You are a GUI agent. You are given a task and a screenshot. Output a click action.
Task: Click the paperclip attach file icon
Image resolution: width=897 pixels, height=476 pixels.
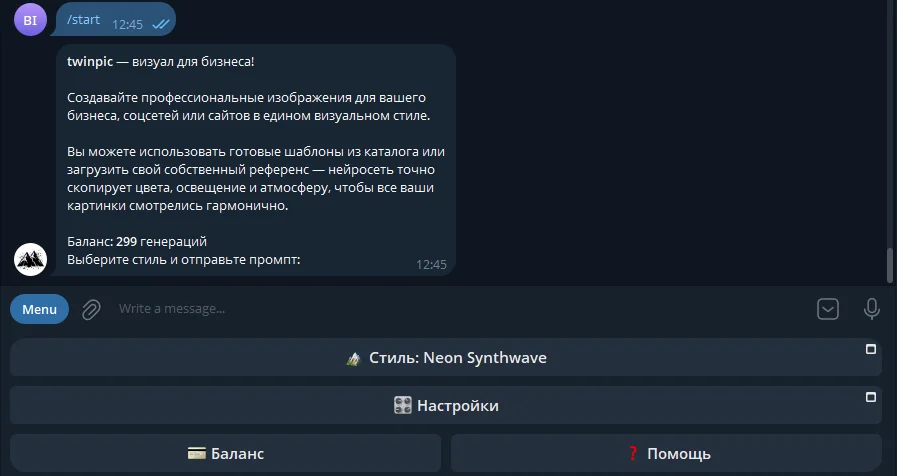[x=91, y=310]
